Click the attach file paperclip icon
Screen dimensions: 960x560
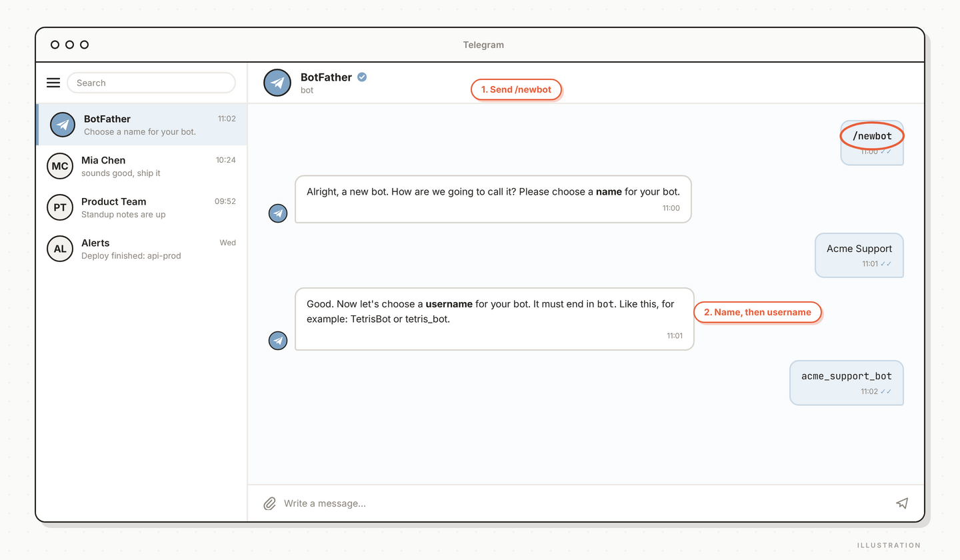269,503
